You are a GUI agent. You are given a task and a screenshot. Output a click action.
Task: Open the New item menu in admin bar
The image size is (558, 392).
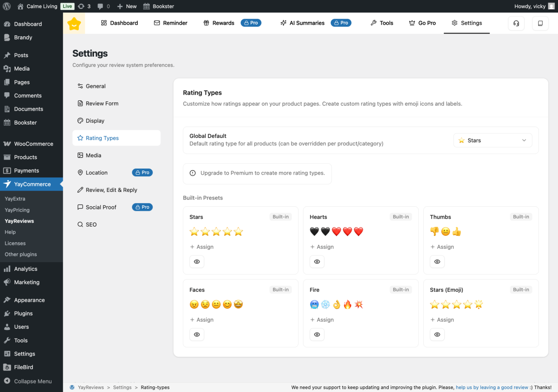pos(126,6)
